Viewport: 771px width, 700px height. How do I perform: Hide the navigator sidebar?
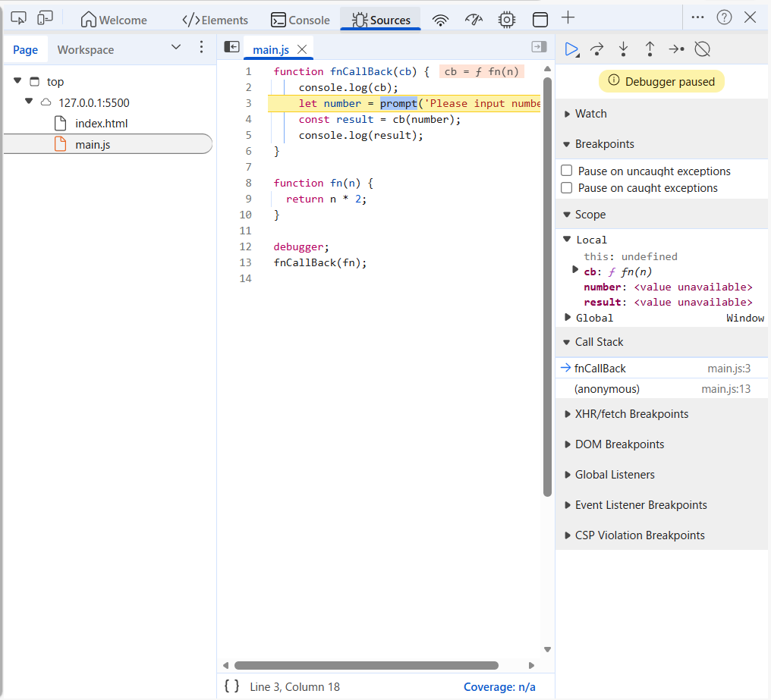click(231, 47)
